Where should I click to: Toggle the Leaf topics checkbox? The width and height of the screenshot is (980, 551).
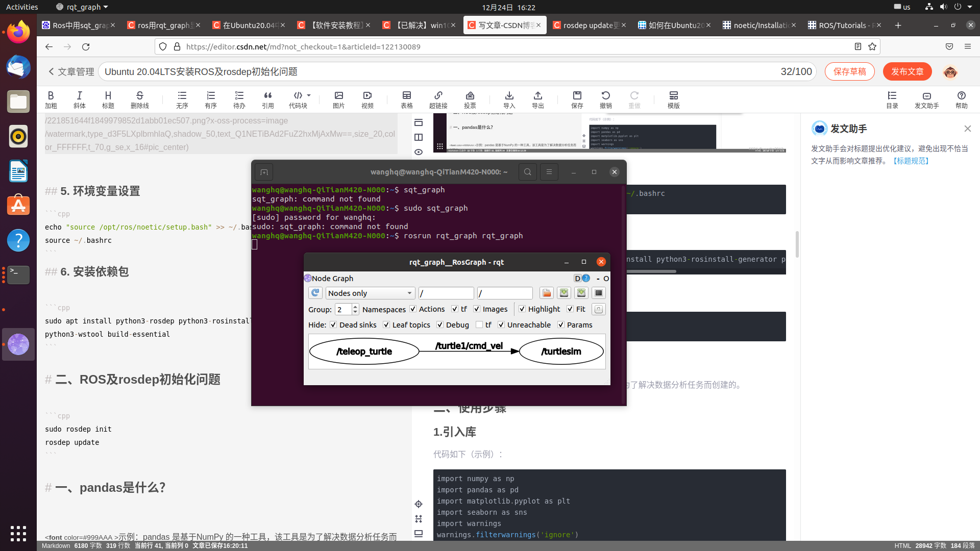tap(386, 325)
